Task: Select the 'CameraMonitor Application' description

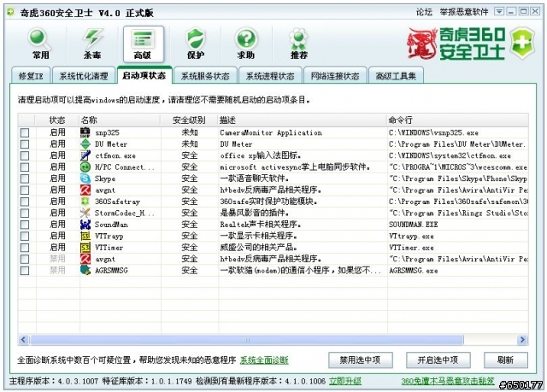Action: coord(271,132)
